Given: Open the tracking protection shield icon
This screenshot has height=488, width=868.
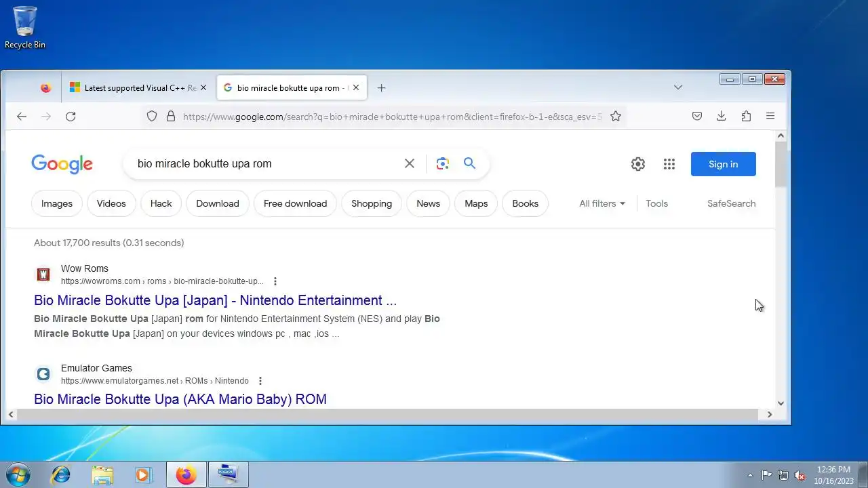Looking at the screenshot, I should (x=152, y=117).
